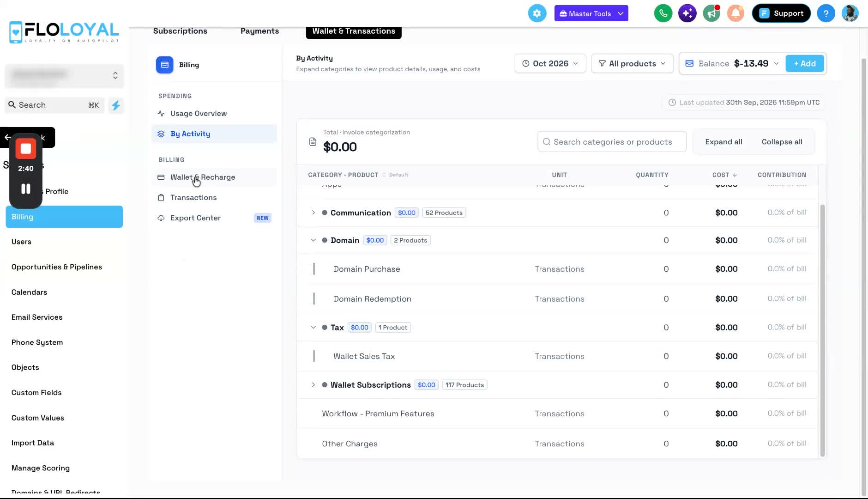868x499 pixels.
Task: Switch to the Subscriptions tab
Action: click(x=180, y=31)
